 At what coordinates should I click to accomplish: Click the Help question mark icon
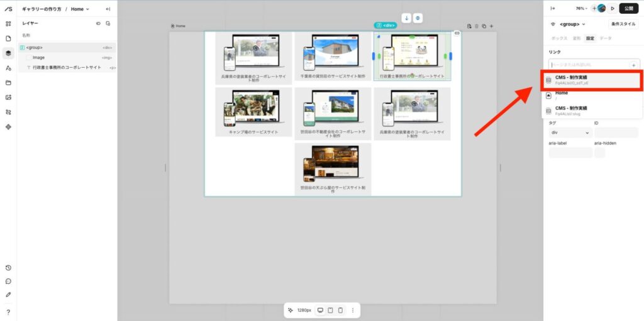8,312
